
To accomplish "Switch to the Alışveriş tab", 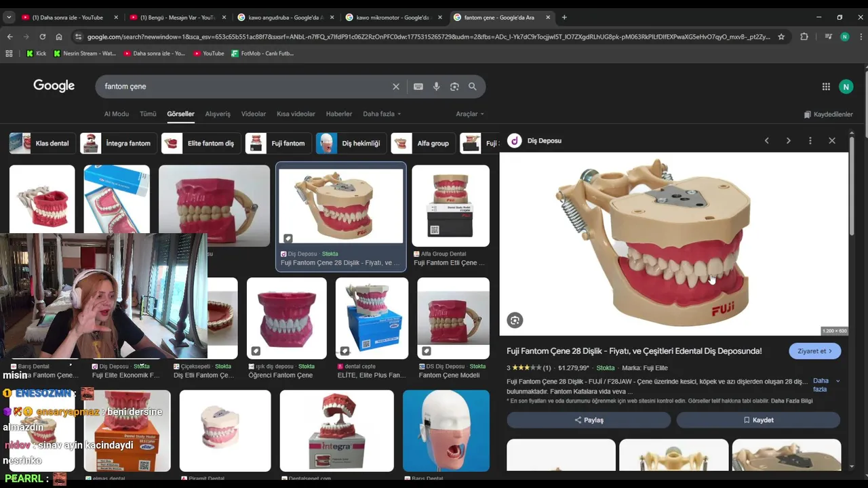I will tap(218, 114).
